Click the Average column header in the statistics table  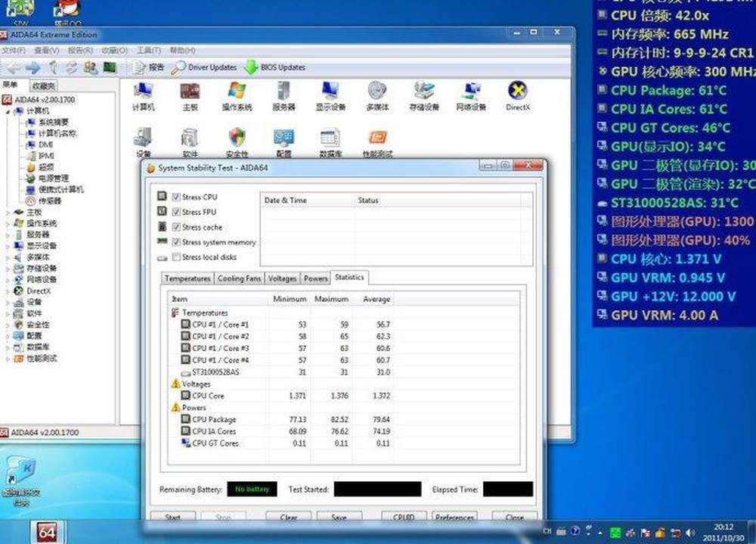pos(373,300)
